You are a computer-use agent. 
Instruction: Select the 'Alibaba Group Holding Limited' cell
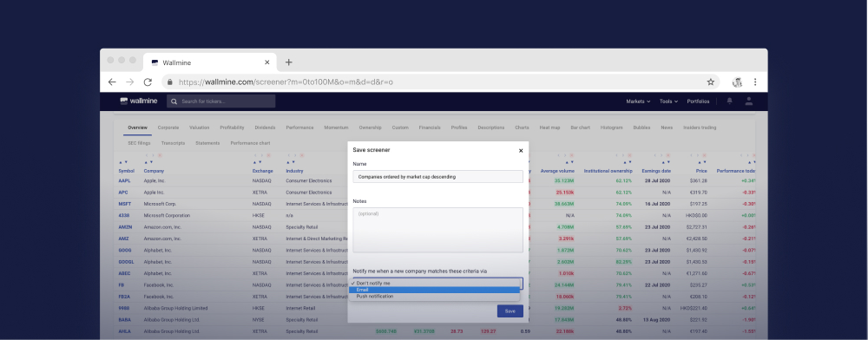point(176,308)
